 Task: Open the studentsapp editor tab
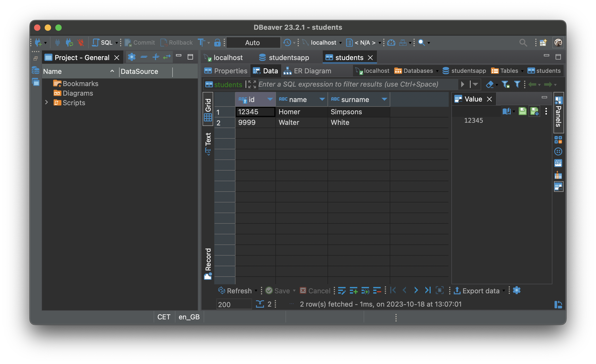pos(284,57)
